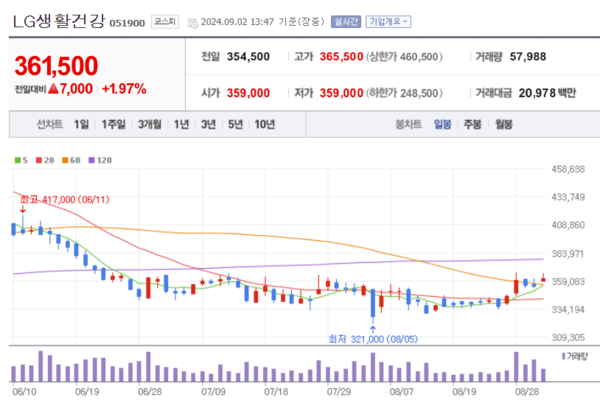Select the 3개월 line chart tab
600x411 pixels.
point(150,124)
